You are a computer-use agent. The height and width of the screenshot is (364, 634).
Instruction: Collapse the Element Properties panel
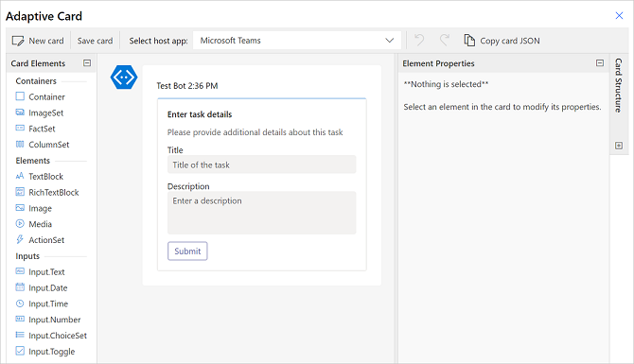pos(600,63)
